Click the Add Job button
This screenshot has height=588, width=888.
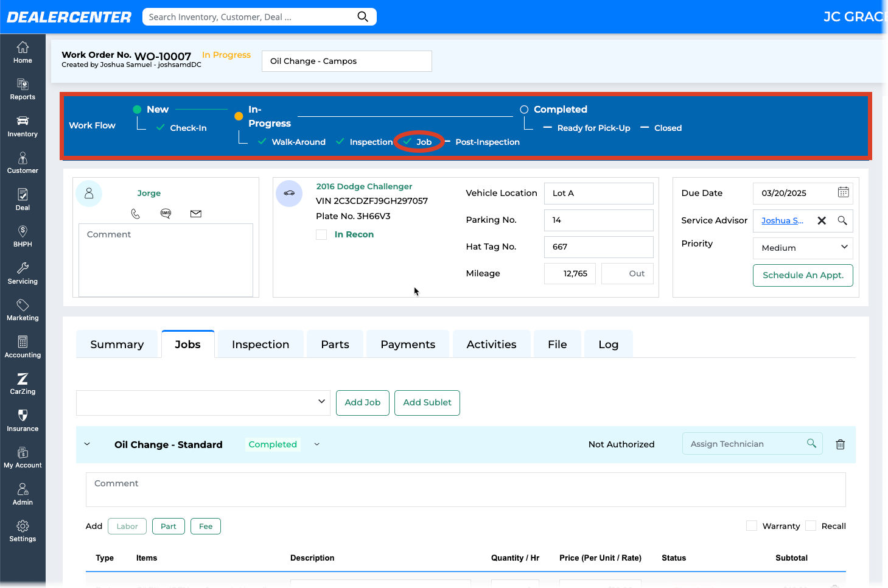(362, 402)
